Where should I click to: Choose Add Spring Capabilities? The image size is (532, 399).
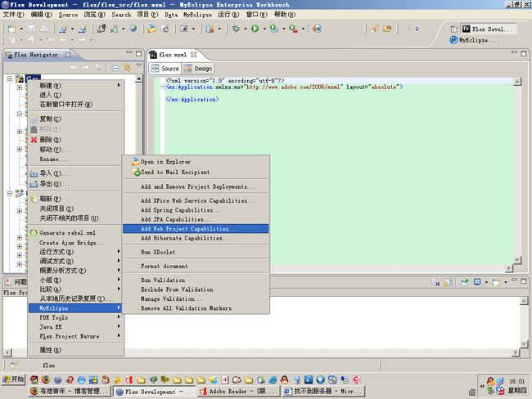pos(196,210)
